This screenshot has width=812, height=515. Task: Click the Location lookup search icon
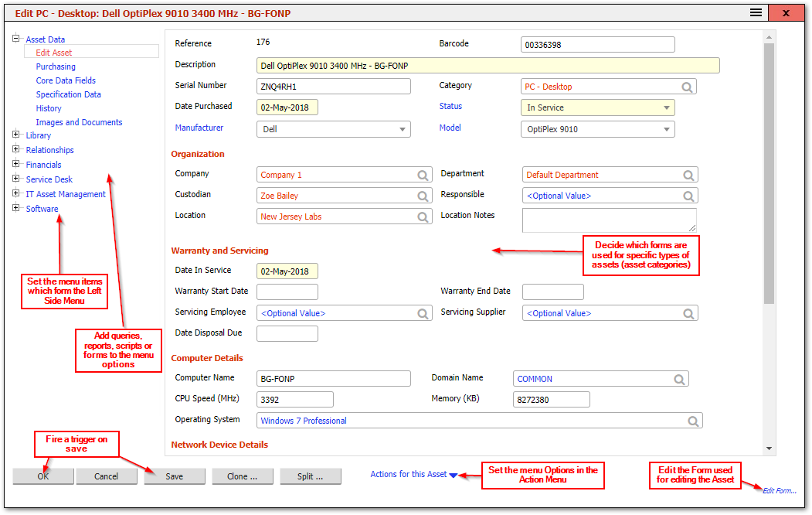tap(423, 217)
